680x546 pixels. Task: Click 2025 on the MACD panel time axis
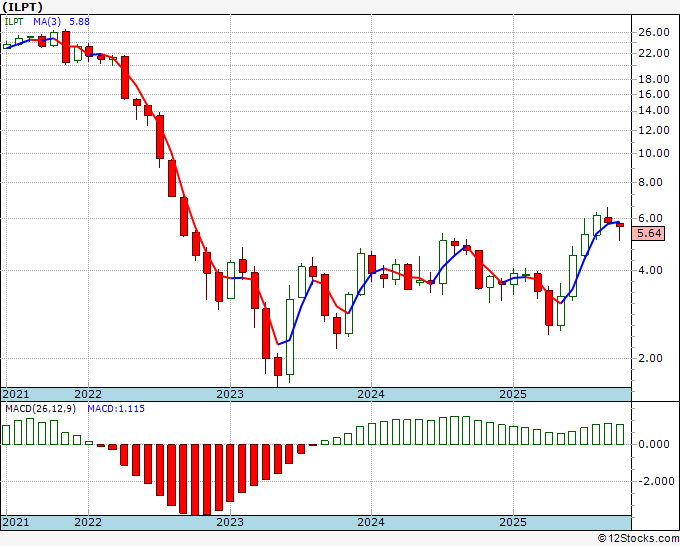pos(513,523)
